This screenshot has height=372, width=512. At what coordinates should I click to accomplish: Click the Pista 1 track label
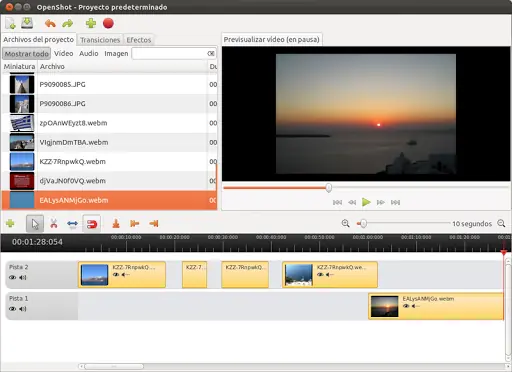tap(19, 298)
